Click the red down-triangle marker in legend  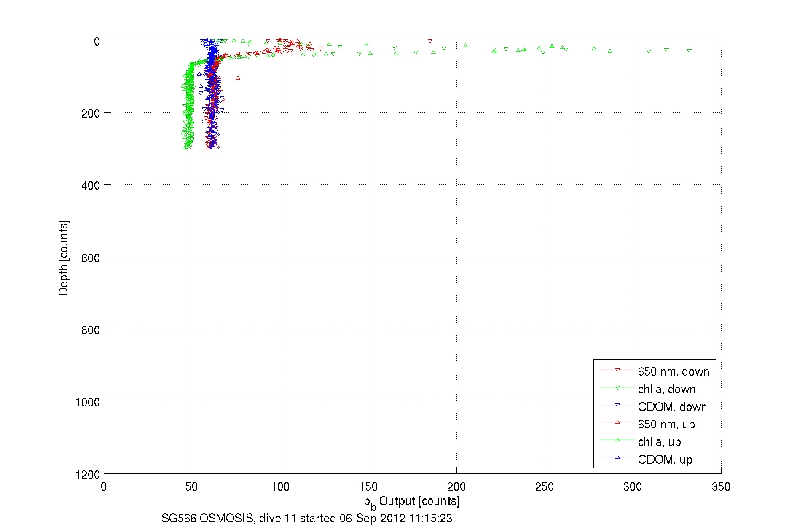click(617, 370)
